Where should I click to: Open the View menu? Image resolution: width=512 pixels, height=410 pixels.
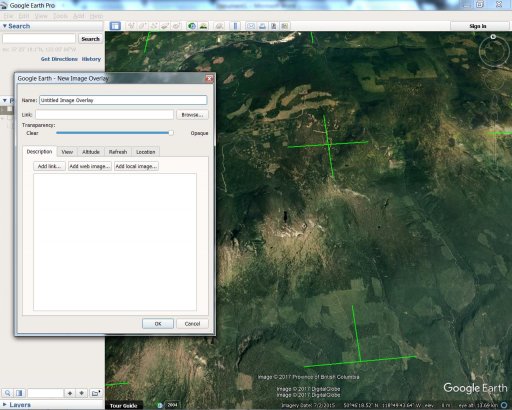pyautogui.click(x=41, y=16)
